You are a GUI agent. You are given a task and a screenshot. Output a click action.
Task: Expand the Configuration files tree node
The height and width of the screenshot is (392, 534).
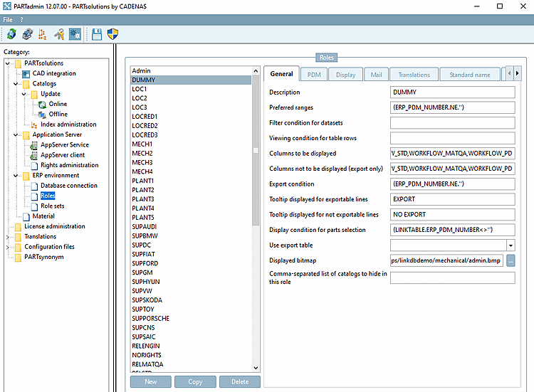tap(8, 247)
